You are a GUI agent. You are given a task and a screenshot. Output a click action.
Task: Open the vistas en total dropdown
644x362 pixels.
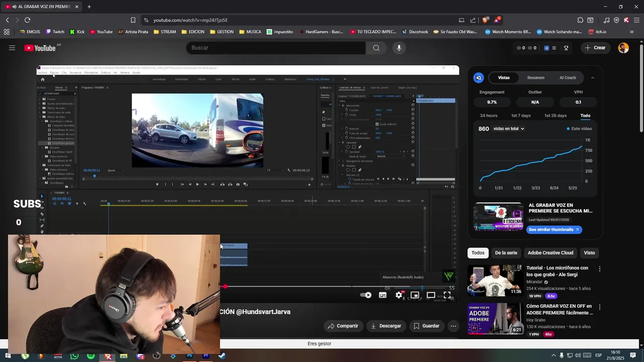pyautogui.click(x=509, y=129)
